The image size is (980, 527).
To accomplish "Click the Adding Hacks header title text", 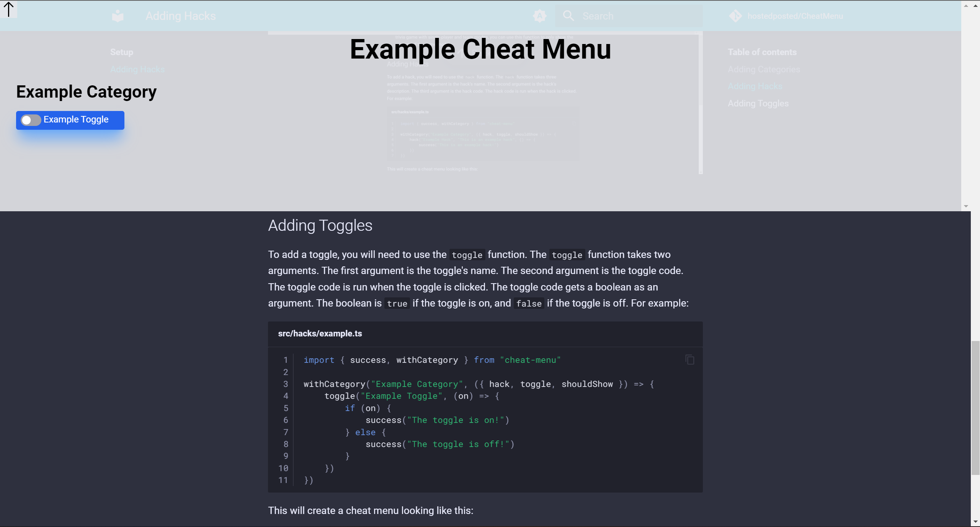I will (181, 16).
